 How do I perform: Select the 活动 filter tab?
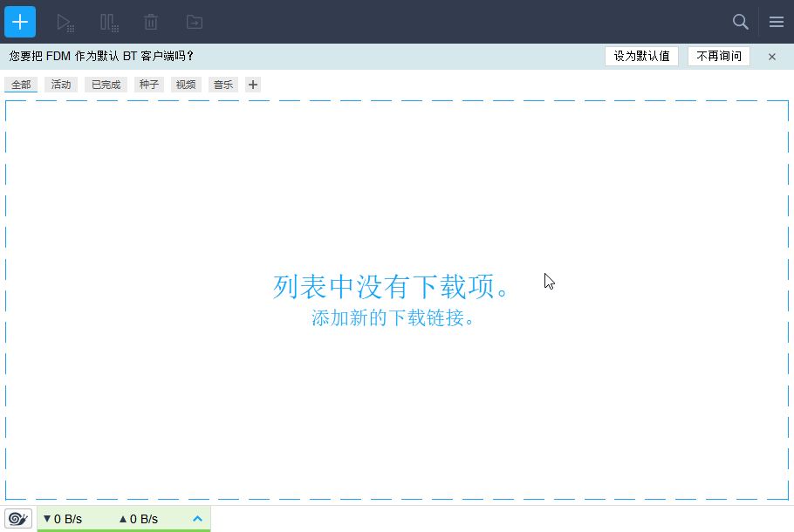(61, 85)
